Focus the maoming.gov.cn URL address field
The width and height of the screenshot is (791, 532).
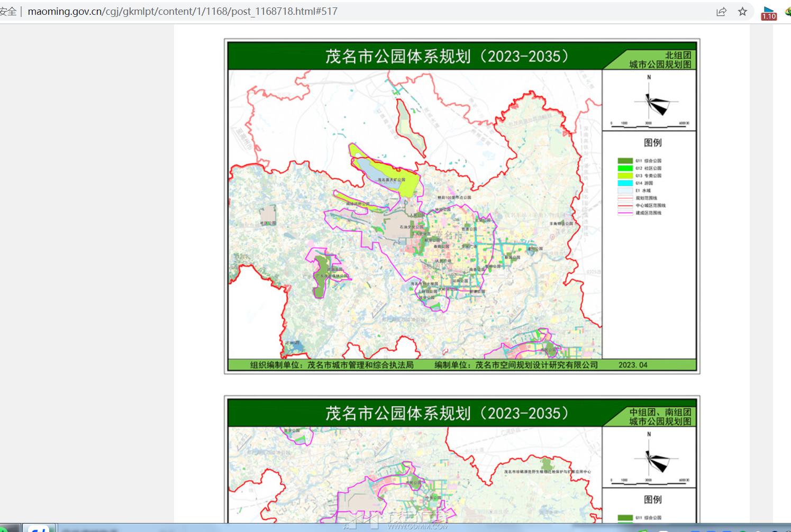tap(183, 11)
